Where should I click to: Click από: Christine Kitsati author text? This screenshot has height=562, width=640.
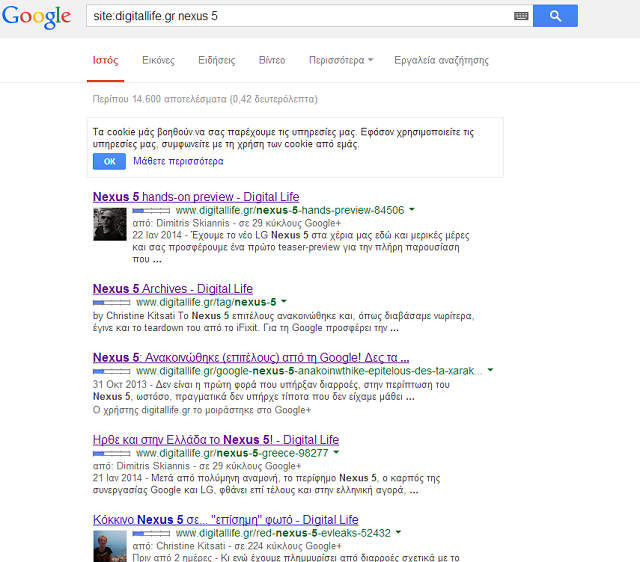(x=179, y=546)
